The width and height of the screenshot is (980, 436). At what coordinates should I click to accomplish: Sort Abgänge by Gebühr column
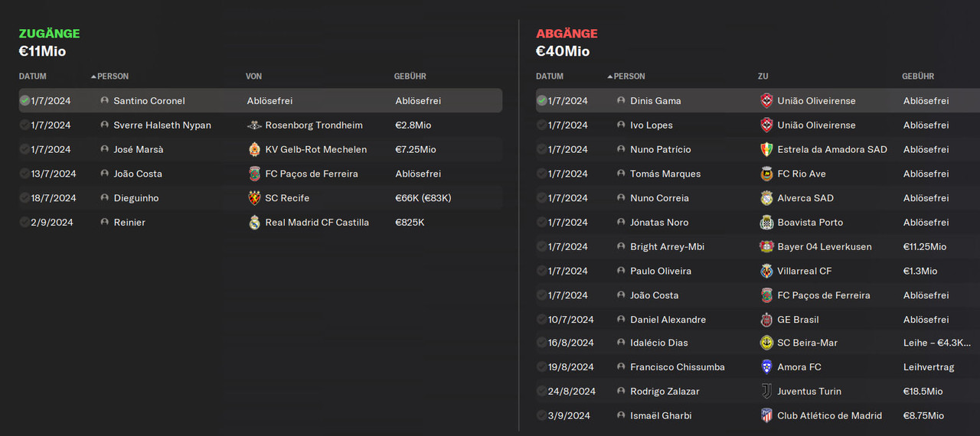pyautogui.click(x=918, y=76)
